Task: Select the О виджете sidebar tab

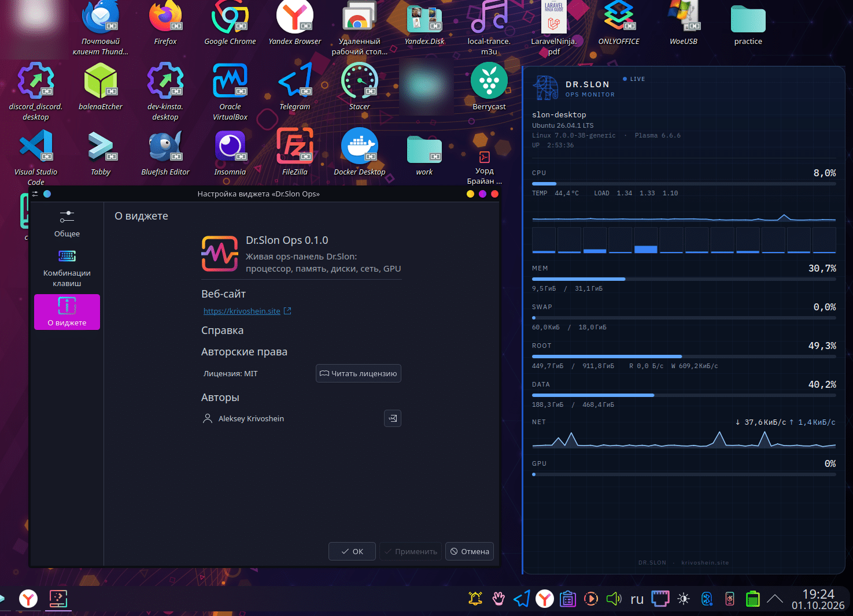Action: (x=67, y=312)
